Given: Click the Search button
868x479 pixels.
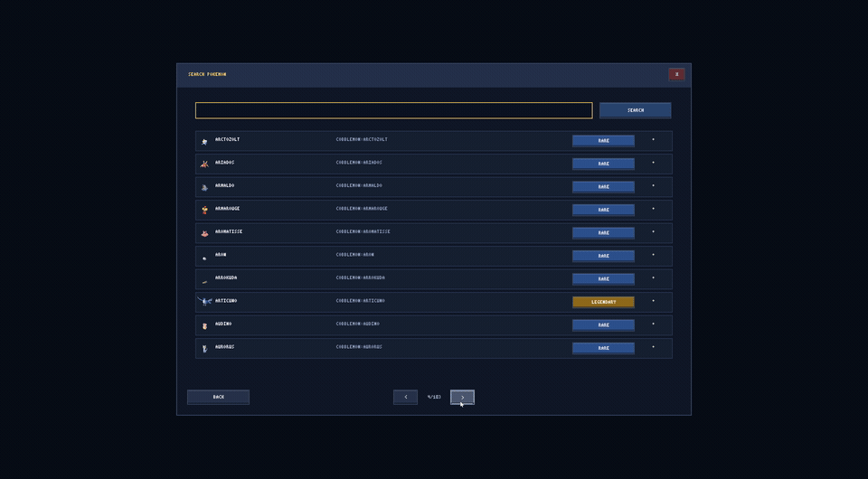Looking at the screenshot, I should tap(635, 110).
